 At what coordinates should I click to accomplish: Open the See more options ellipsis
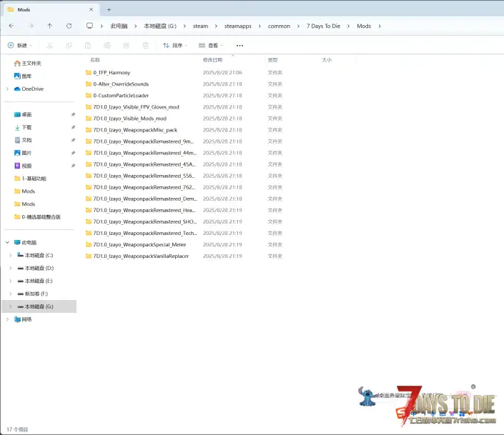pos(239,45)
